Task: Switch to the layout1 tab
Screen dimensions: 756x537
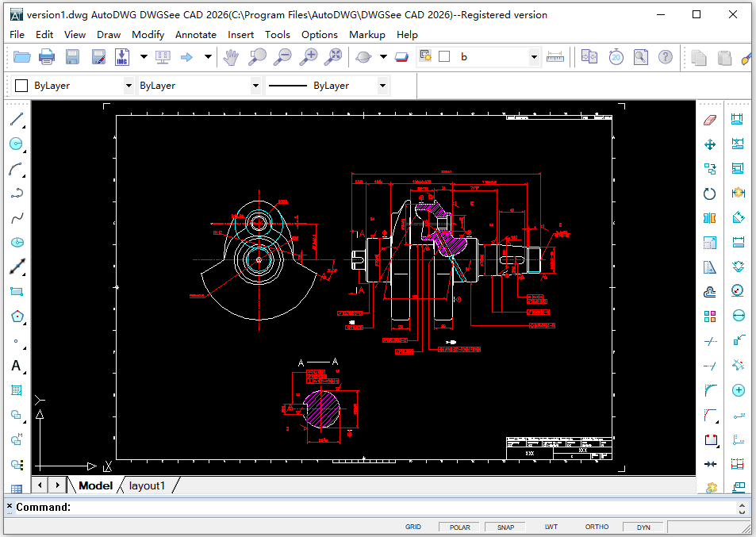Action: (x=146, y=485)
